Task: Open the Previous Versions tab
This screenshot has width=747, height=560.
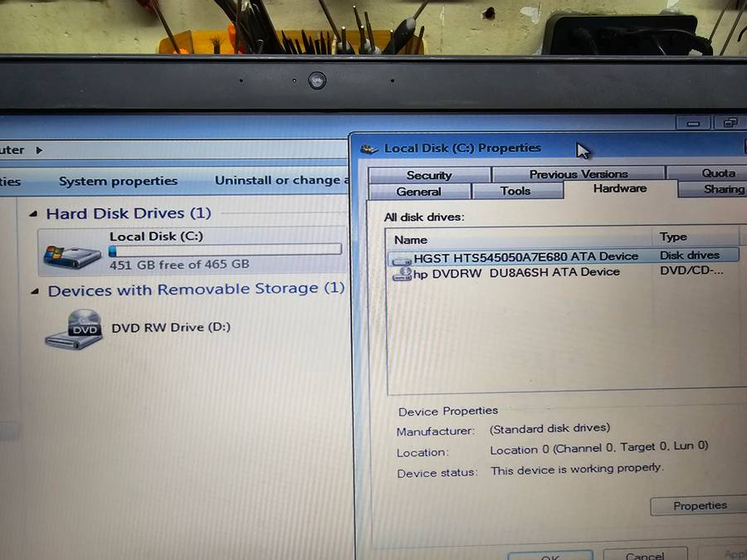Action: click(579, 174)
